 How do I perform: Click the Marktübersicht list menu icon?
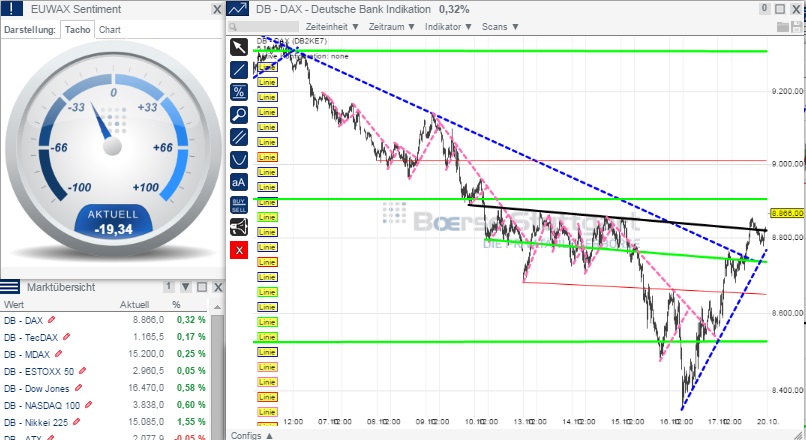(10, 287)
